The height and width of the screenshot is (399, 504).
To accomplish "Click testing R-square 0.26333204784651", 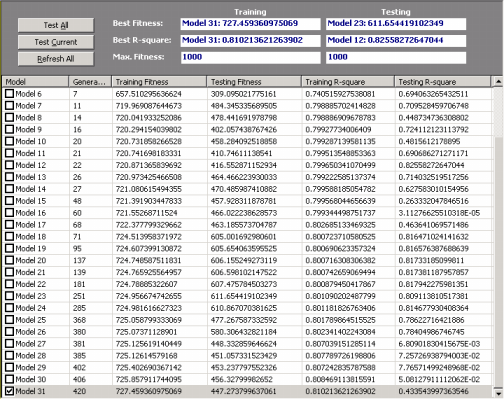I will pos(434,201).
